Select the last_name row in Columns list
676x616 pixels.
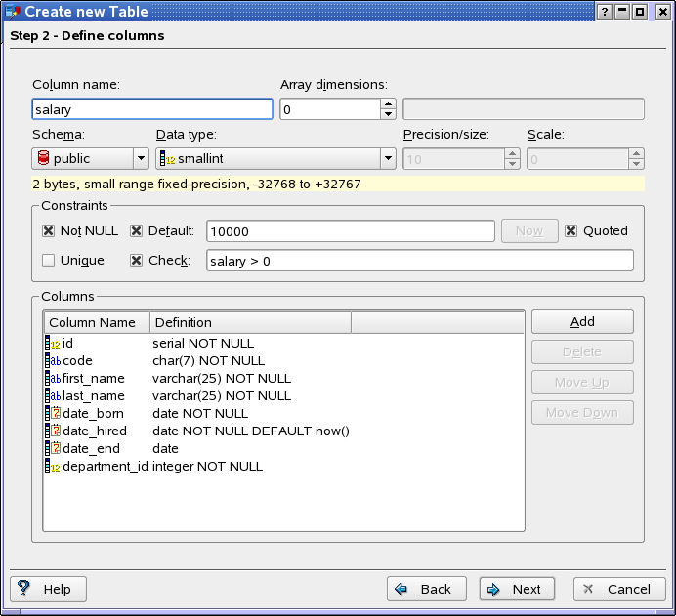(x=93, y=395)
